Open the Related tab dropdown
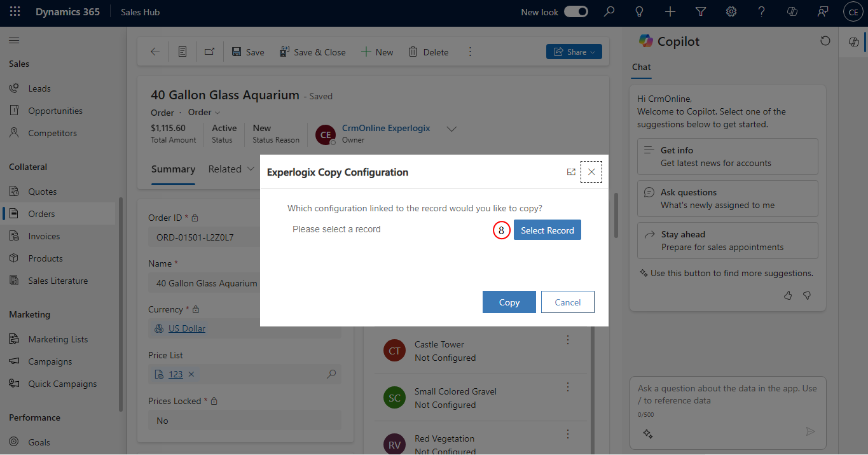This screenshot has height=455, width=868. point(231,169)
